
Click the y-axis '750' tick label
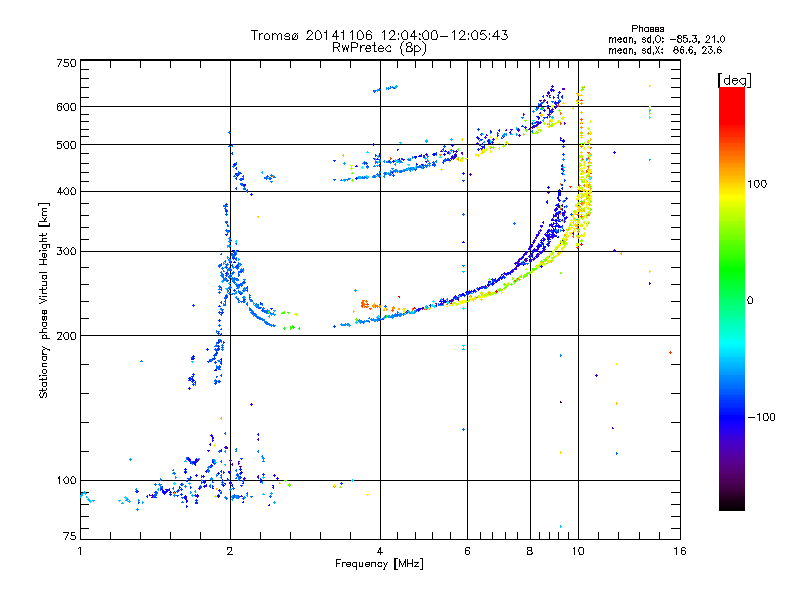(66, 63)
